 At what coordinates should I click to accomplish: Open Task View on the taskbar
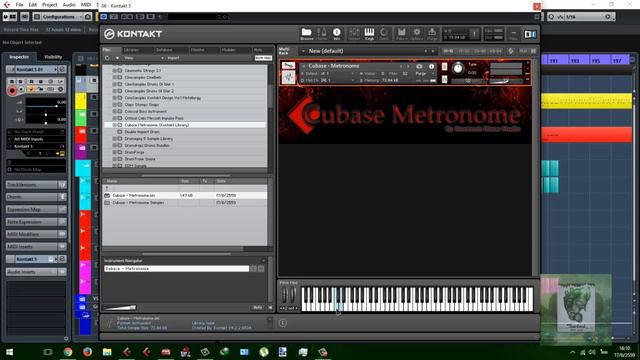point(48,352)
